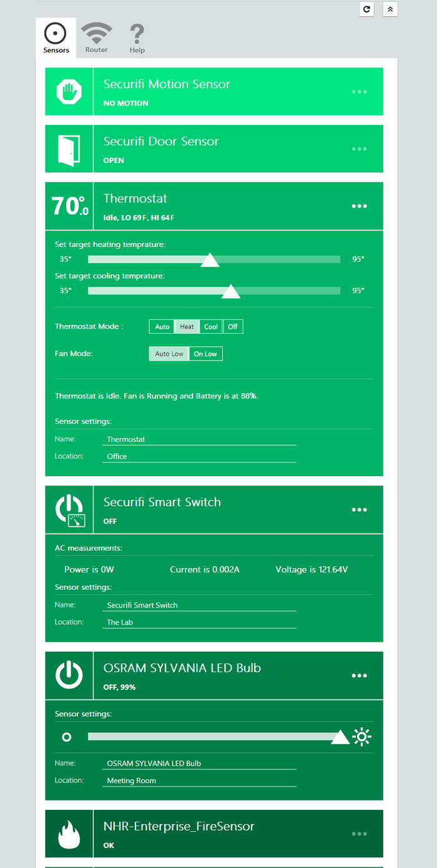The image size is (437, 868).
Task: Click the 'OPEN' door status text
Action: [x=114, y=161]
